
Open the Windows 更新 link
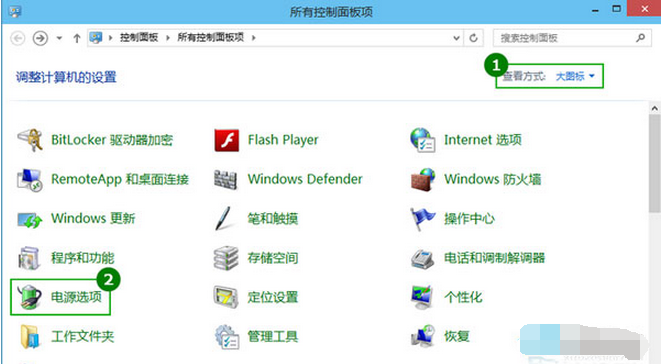pyautogui.click(x=93, y=218)
